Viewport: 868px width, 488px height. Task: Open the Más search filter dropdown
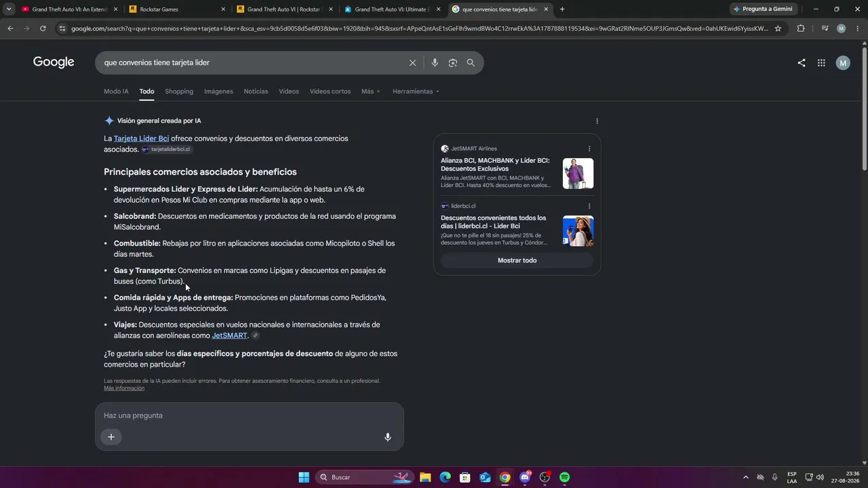[371, 91]
